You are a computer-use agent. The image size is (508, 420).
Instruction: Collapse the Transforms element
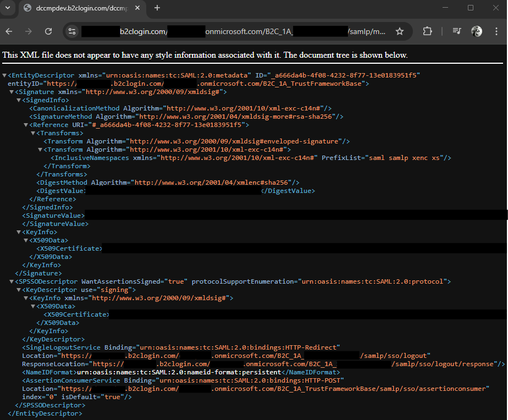pyautogui.click(x=33, y=133)
